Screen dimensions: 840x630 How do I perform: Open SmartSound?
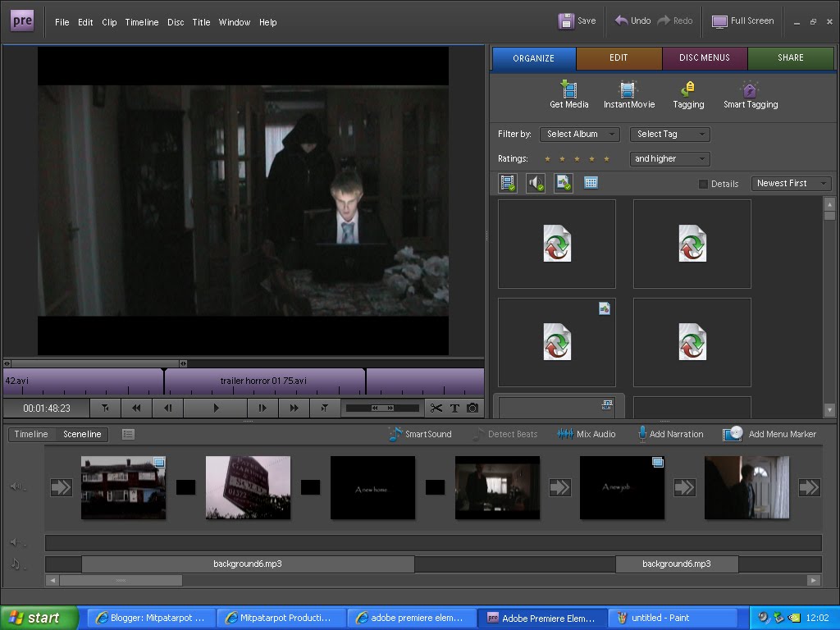pos(420,434)
